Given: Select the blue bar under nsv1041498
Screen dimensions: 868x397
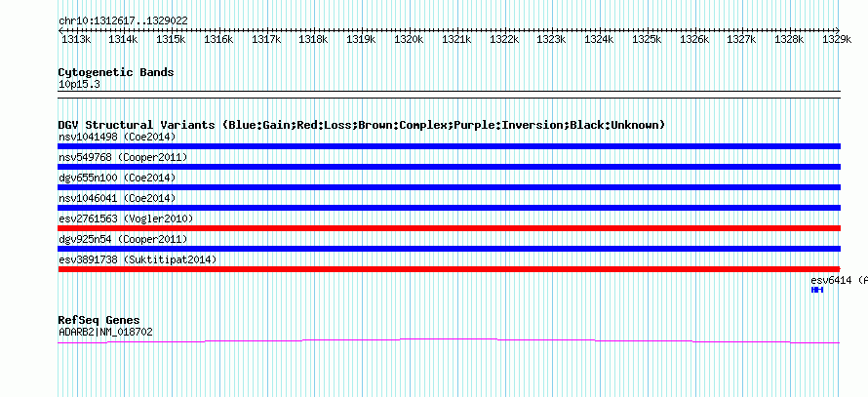Looking at the screenshot, I should pos(449,146).
